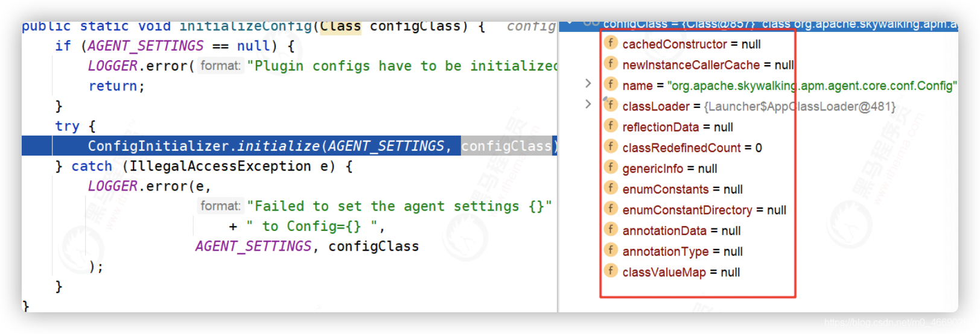The width and height of the screenshot is (980, 334).
Task: Expand the classLoader variable node
Action: [x=588, y=104]
